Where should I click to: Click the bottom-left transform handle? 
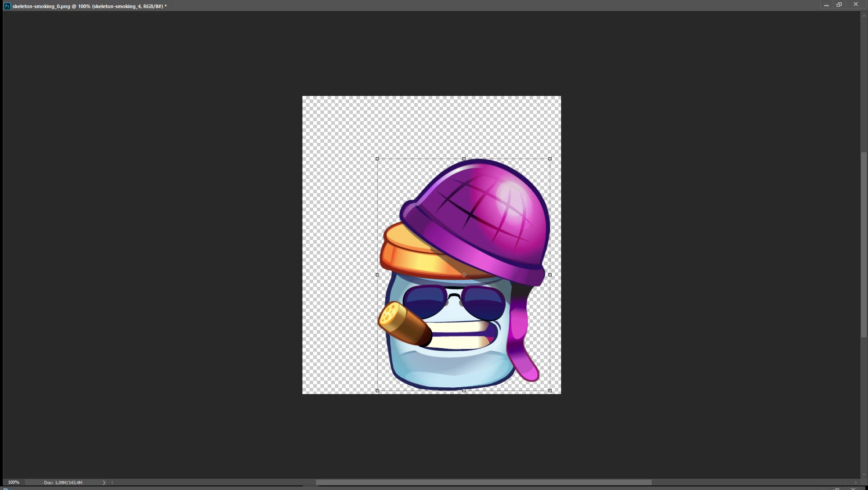378,391
